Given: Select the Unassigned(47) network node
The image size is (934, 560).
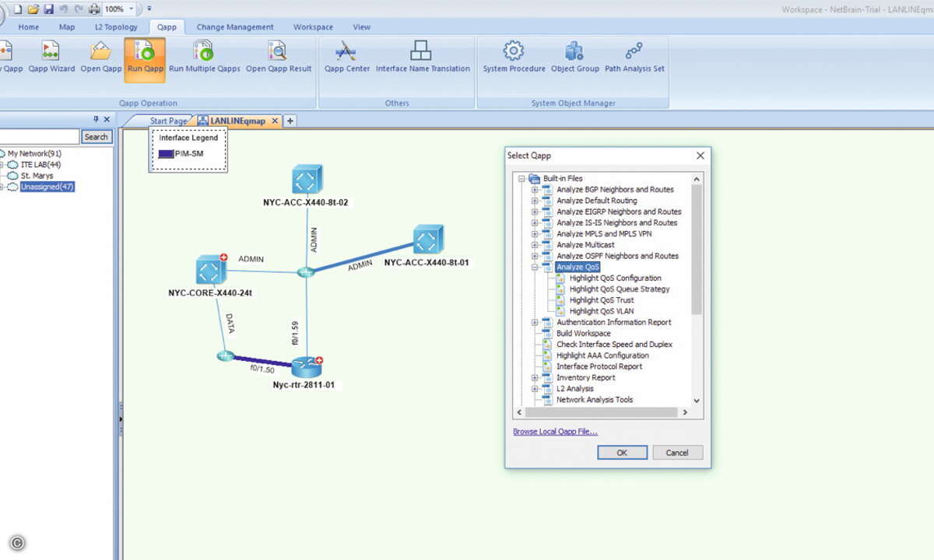Looking at the screenshot, I should click(x=47, y=187).
